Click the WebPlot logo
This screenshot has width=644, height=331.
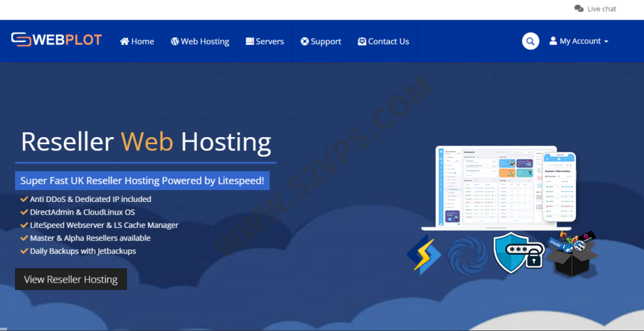[57, 40]
